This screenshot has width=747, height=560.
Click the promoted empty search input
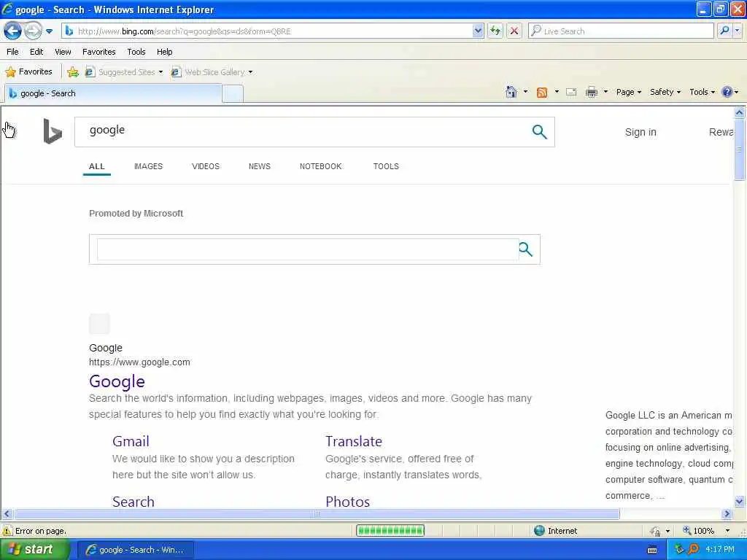point(308,249)
